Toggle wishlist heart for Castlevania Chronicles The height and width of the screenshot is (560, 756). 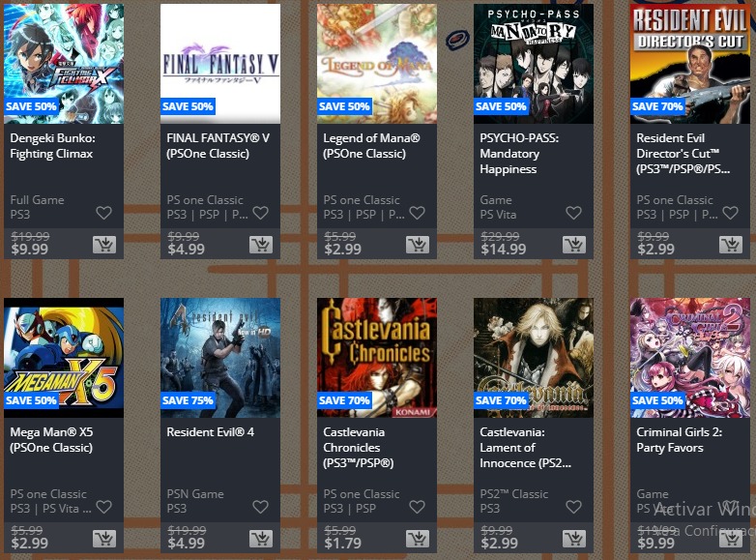coord(417,507)
